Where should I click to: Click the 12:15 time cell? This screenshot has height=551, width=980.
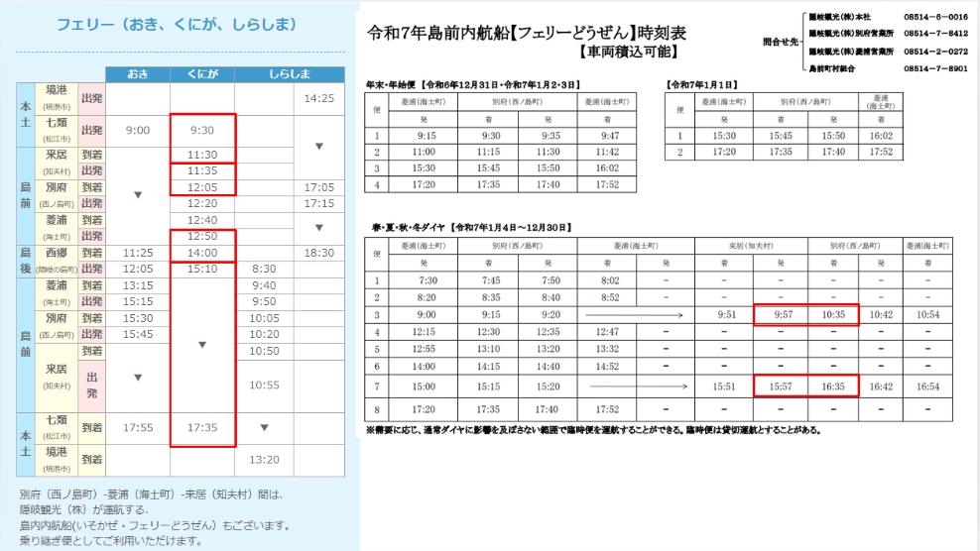(424, 332)
